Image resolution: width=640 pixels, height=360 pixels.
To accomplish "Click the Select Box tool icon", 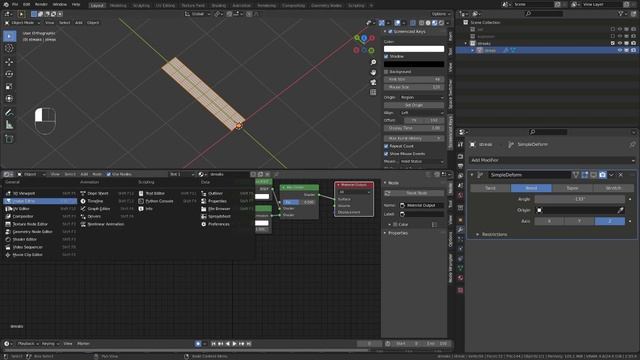I will (9, 36).
